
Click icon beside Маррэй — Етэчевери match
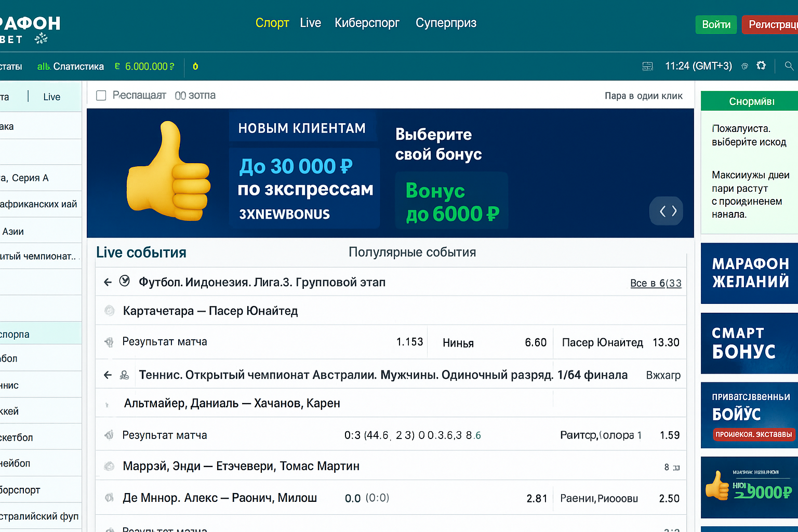109,466
